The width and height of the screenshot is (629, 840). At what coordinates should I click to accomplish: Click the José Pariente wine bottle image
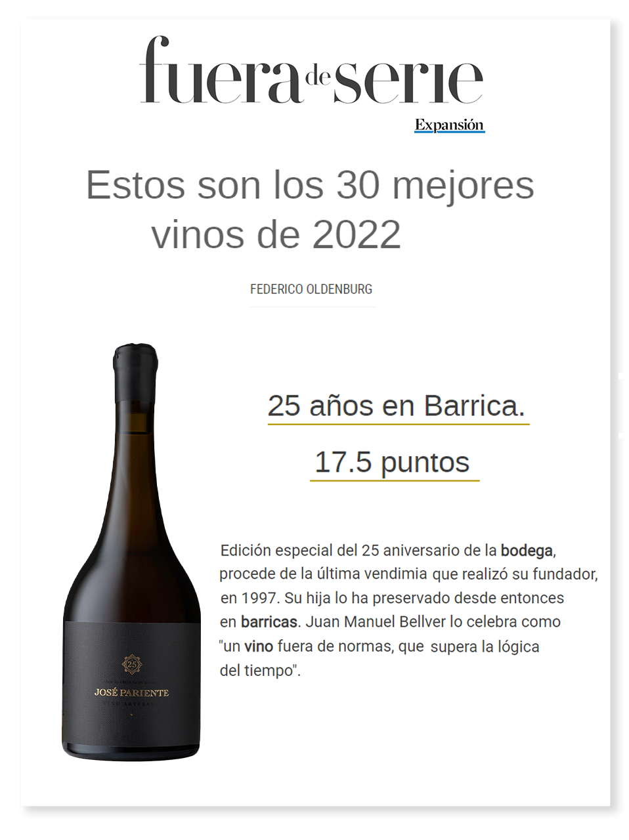[131, 552]
